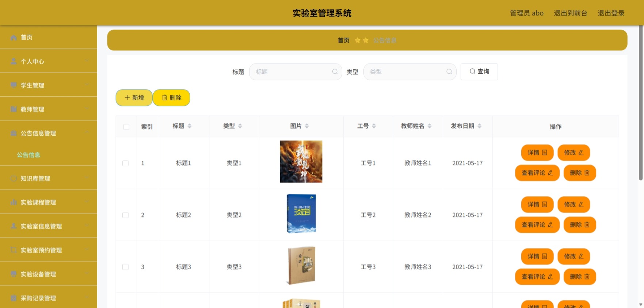Screen dimensions: 644x308
Task: Click the icon next to 实验室预约管理
Action: (x=14, y=250)
